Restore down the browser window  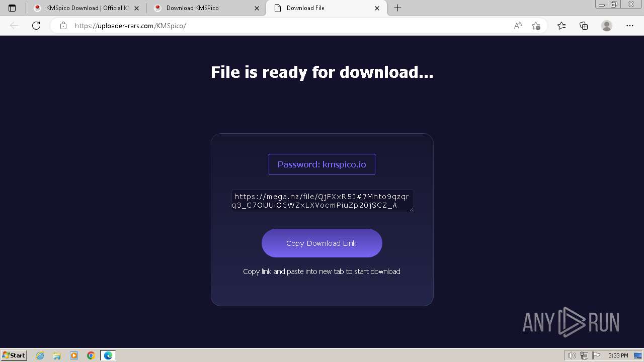(614, 5)
